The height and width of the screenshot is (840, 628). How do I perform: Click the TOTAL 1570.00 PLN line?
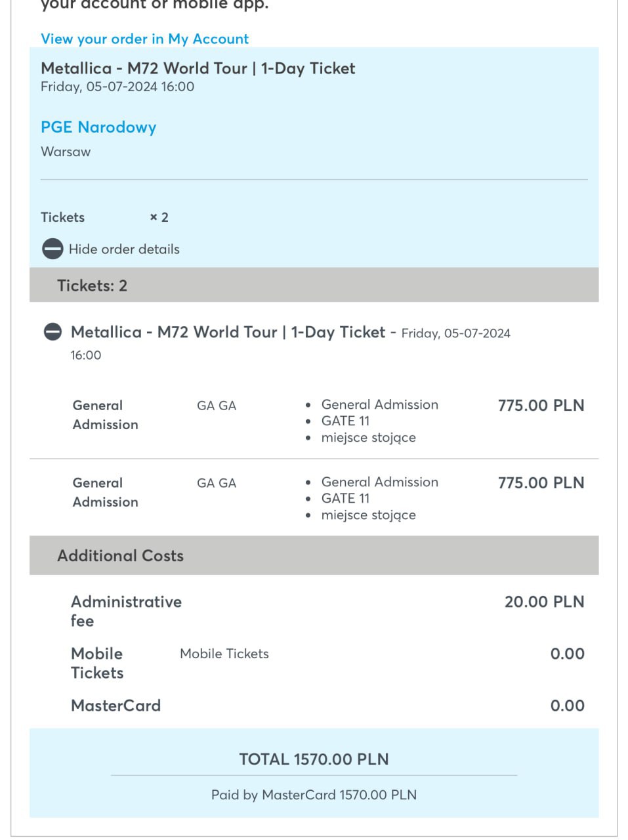(x=314, y=759)
